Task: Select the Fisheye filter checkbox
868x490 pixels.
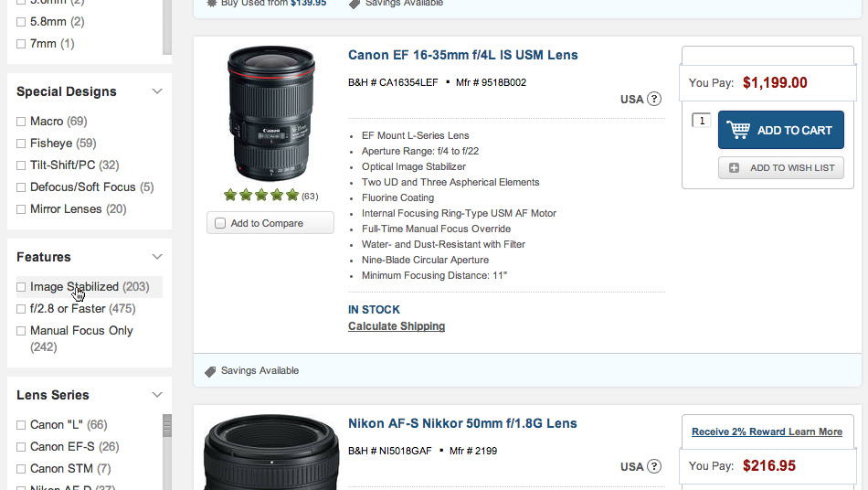Action: (x=21, y=144)
